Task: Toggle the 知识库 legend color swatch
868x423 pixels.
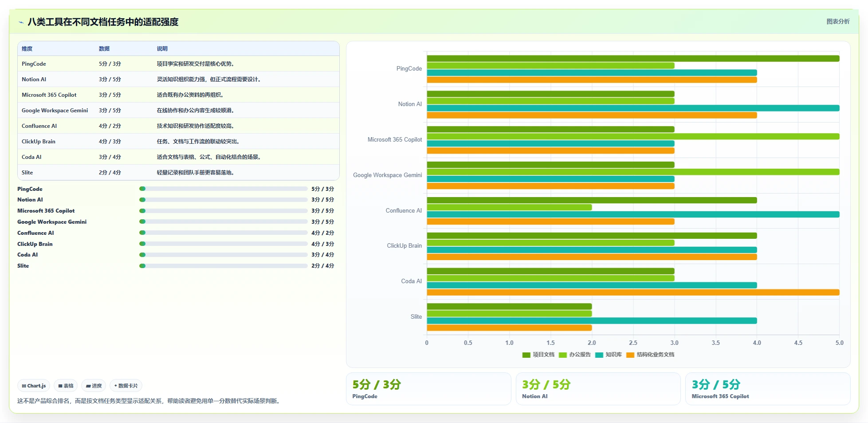Action: tap(599, 355)
